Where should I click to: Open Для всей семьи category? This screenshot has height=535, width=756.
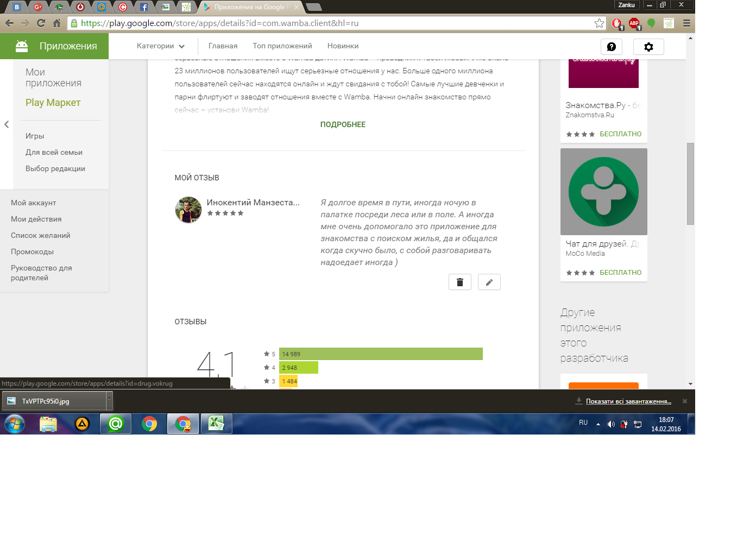coord(54,153)
